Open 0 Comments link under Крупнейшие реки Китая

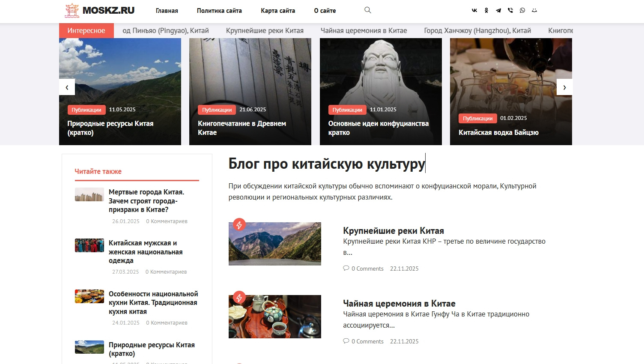point(367,269)
